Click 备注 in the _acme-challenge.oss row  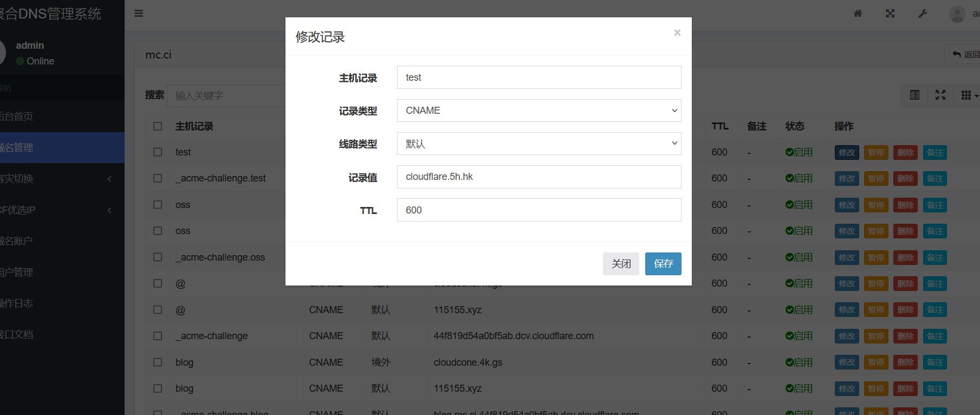935,258
